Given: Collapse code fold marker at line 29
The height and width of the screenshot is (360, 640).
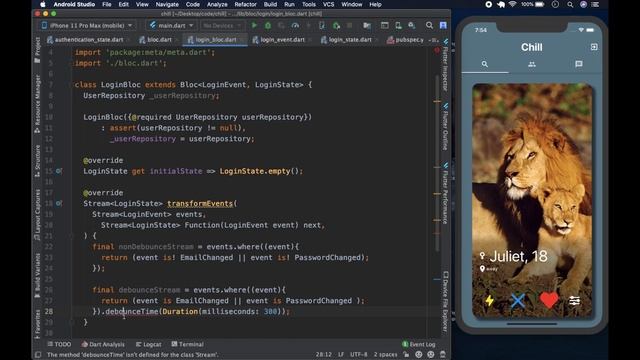Looking at the screenshot, I should click(x=71, y=322).
